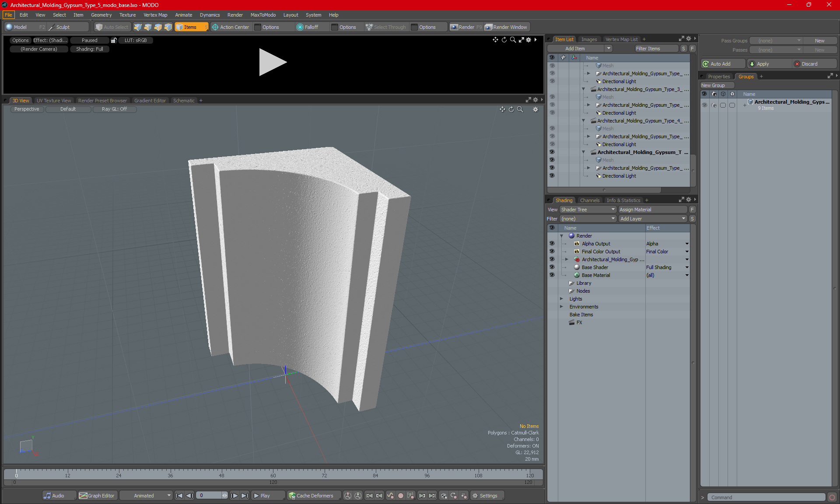Viewport: 840px width, 504px height.
Task: Open Graph Editor
Action: tap(97, 496)
